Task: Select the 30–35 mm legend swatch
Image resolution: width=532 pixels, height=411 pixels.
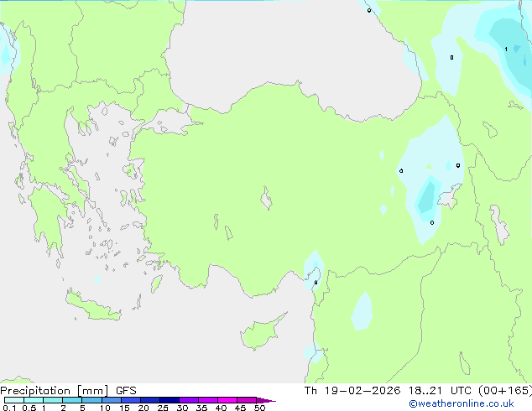Action: (x=189, y=400)
